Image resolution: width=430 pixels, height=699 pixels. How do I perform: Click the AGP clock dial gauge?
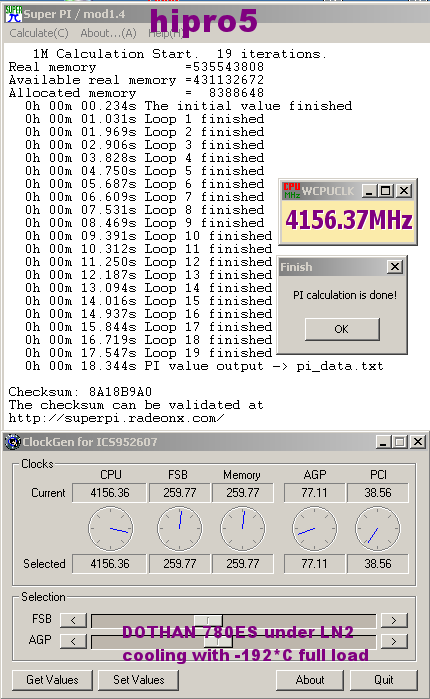tap(315, 528)
